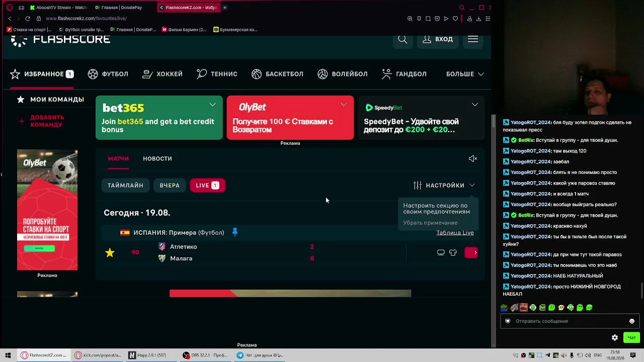Go back in browser history
The image size is (644, 362).
click(x=10, y=19)
